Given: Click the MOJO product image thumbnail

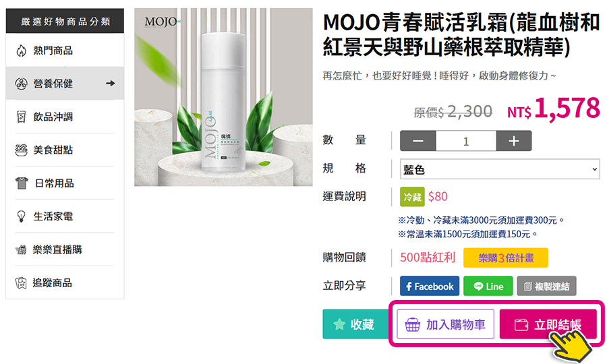Looking at the screenshot, I should pos(223,97).
